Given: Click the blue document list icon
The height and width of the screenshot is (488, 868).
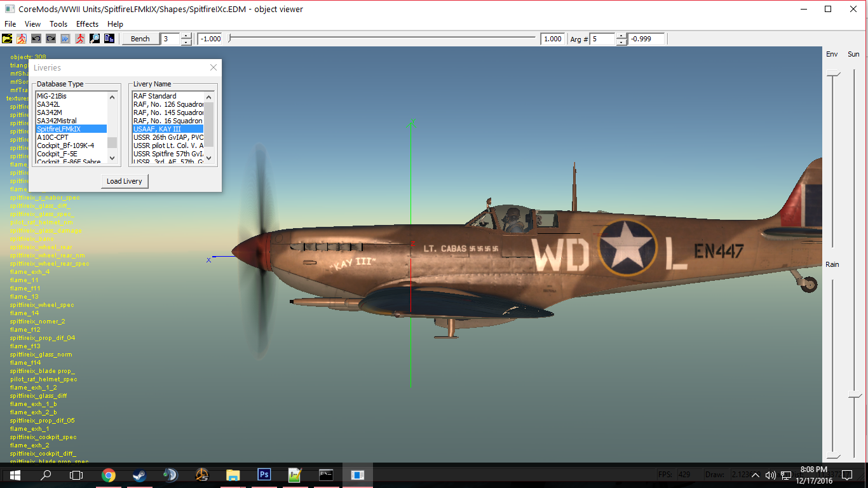Looking at the screenshot, I should coord(109,39).
